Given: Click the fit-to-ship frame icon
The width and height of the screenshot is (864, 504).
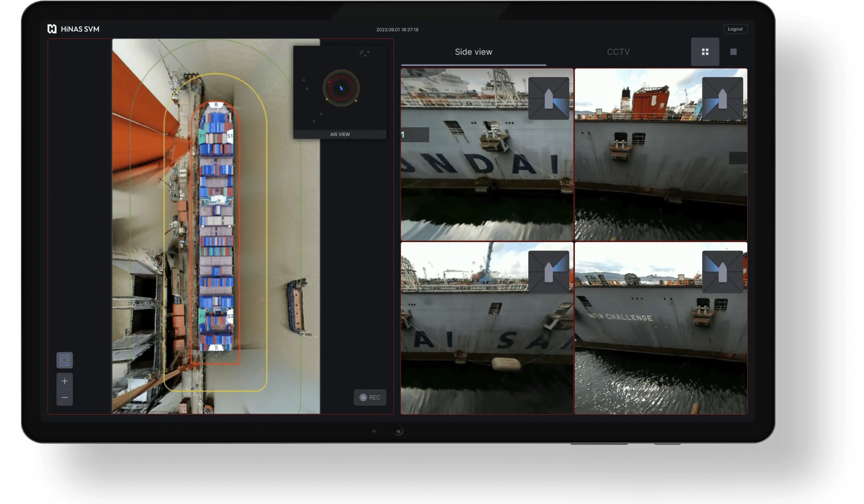Looking at the screenshot, I should coord(65,360).
